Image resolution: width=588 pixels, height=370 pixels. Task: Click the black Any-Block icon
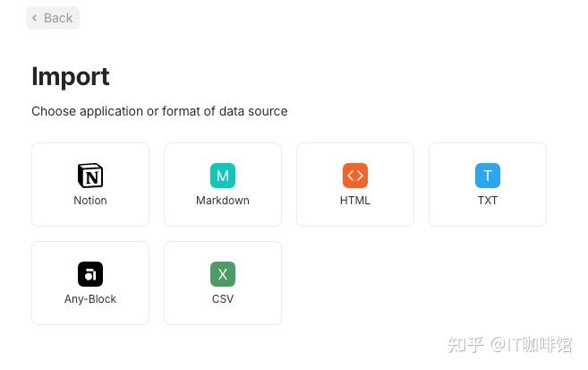pos(90,274)
